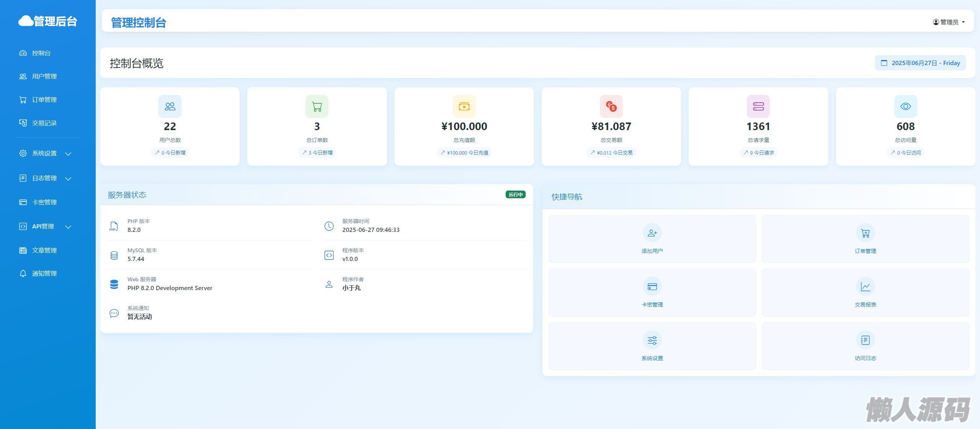Click the Add User quick navigation icon

point(652,233)
